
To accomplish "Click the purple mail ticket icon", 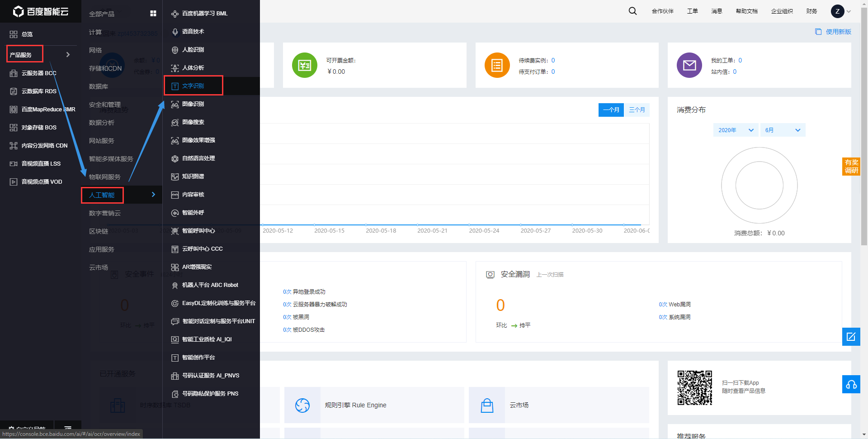I will pos(689,65).
